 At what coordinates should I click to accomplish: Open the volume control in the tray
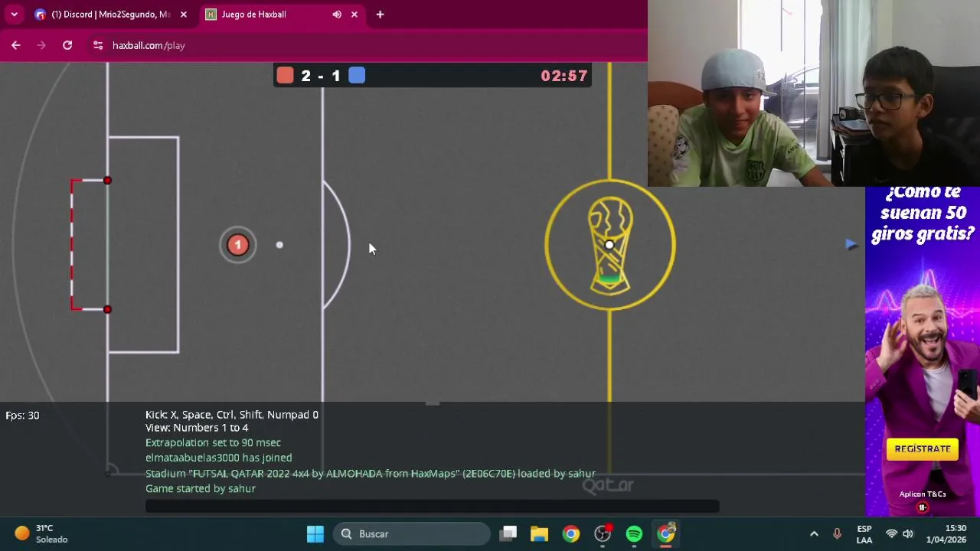point(908,534)
